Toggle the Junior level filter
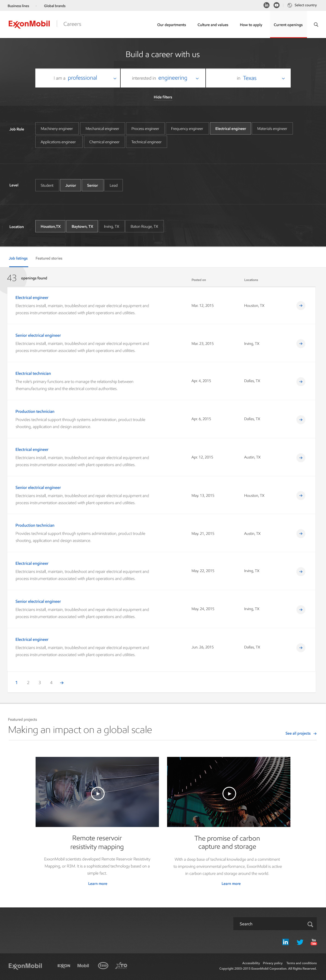326x980 pixels. 70,185
